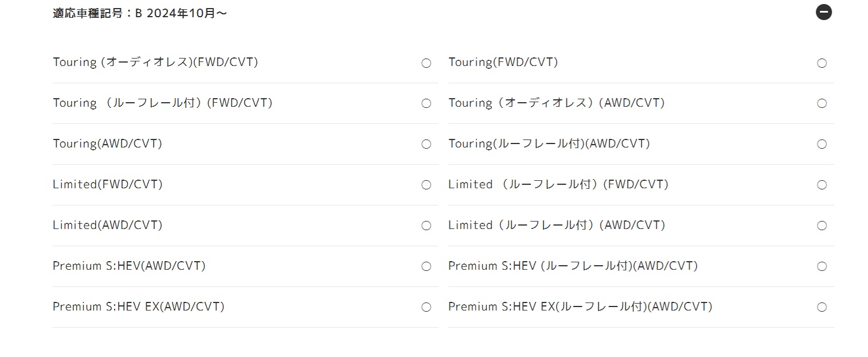868x357 pixels.
Task: Select circle for Touring(AWD/CVT)
Action: tap(426, 145)
